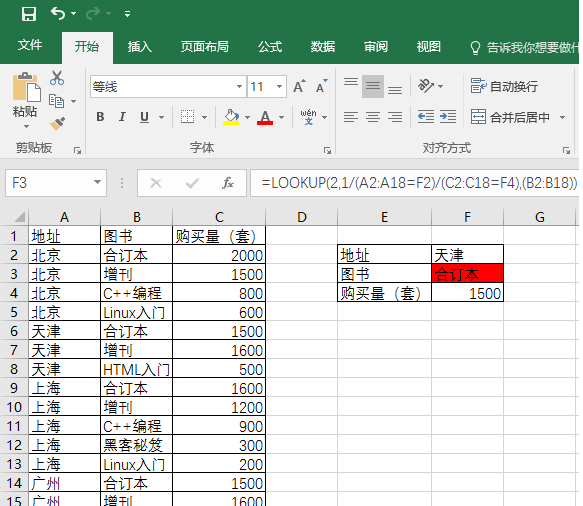Click red cell F3 合订本

(468, 274)
